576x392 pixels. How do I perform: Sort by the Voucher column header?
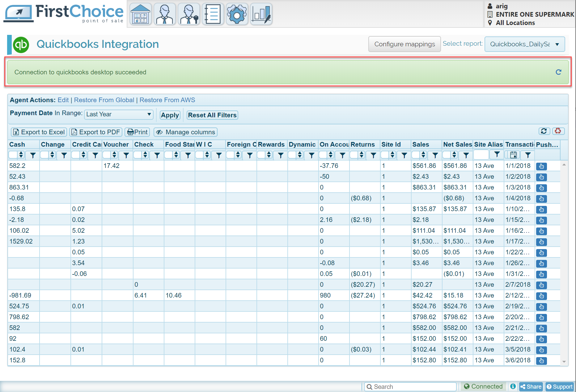[117, 144]
